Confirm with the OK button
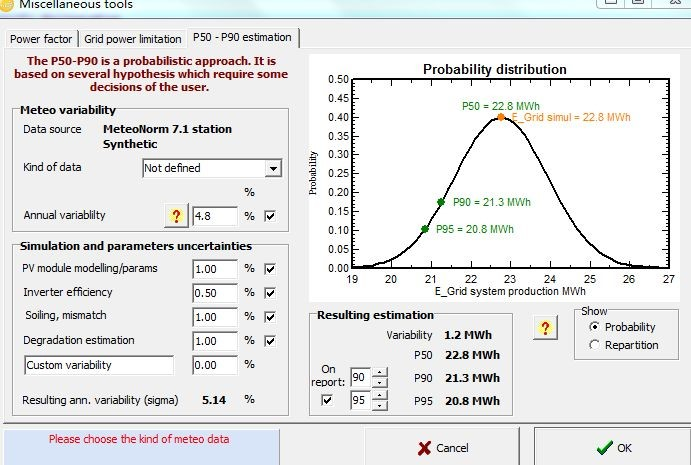 point(614,448)
